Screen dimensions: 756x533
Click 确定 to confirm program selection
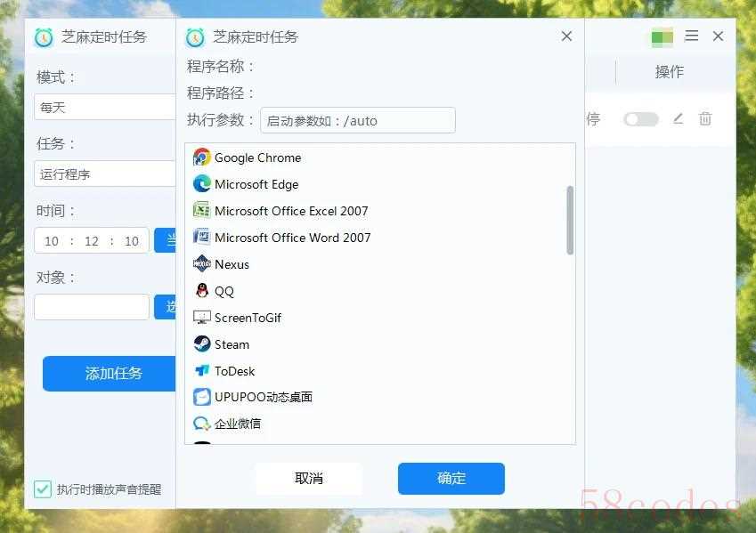451,478
